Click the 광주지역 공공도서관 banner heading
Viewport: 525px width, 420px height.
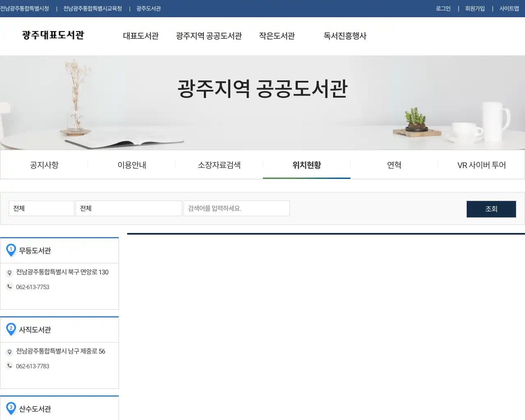coord(262,89)
